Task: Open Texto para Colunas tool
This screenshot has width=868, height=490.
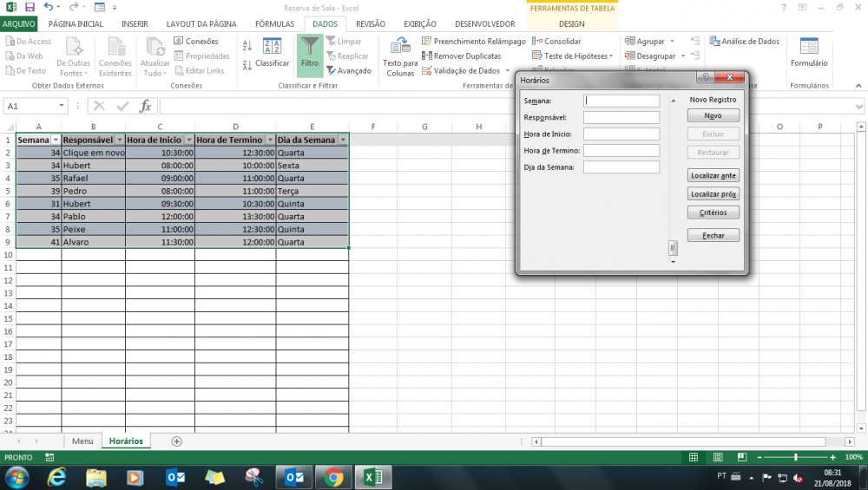Action: (400, 56)
